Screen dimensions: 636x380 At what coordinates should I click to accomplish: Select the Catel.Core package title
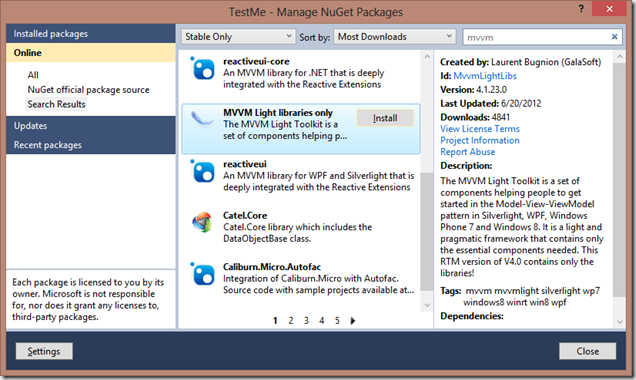(245, 215)
